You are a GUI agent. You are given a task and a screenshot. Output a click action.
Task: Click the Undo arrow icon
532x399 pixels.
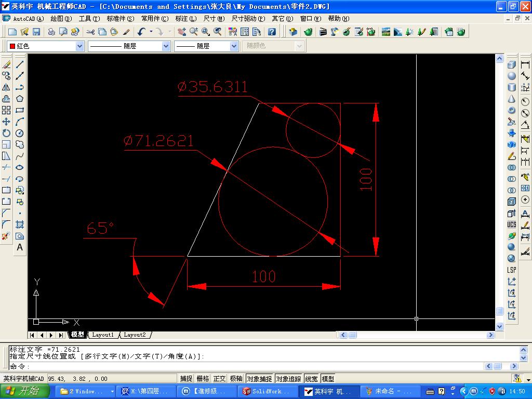(x=141, y=32)
